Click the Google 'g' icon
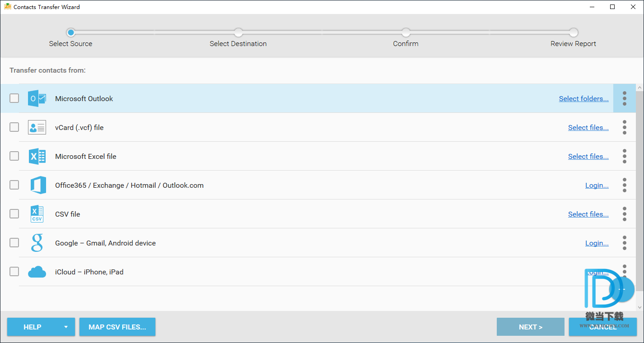This screenshot has height=343, width=644. pos(37,243)
